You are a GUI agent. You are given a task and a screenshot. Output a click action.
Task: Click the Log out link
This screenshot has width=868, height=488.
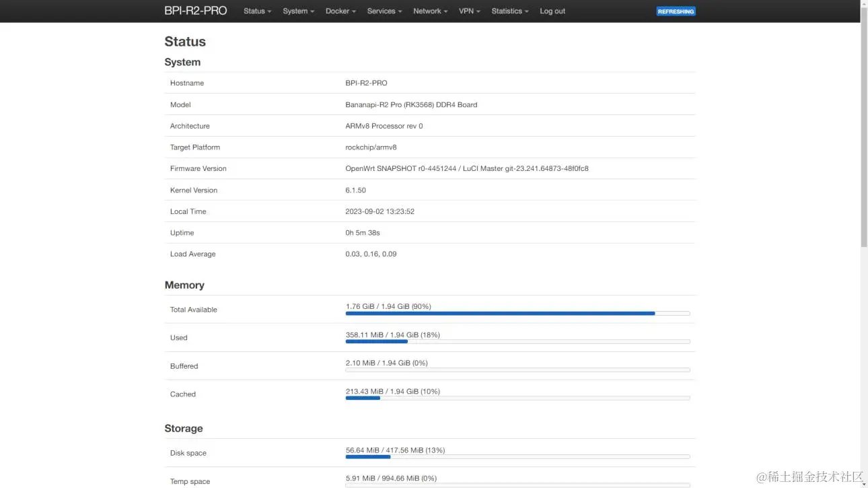[552, 11]
